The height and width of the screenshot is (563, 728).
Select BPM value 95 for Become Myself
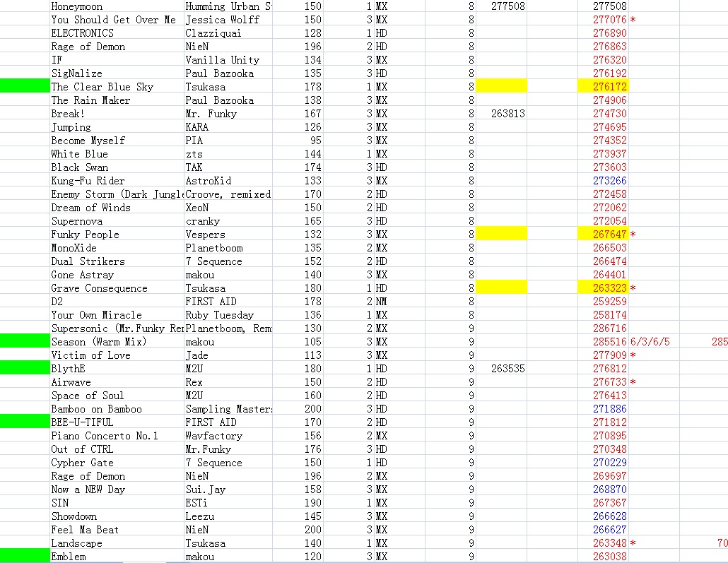[298, 141]
